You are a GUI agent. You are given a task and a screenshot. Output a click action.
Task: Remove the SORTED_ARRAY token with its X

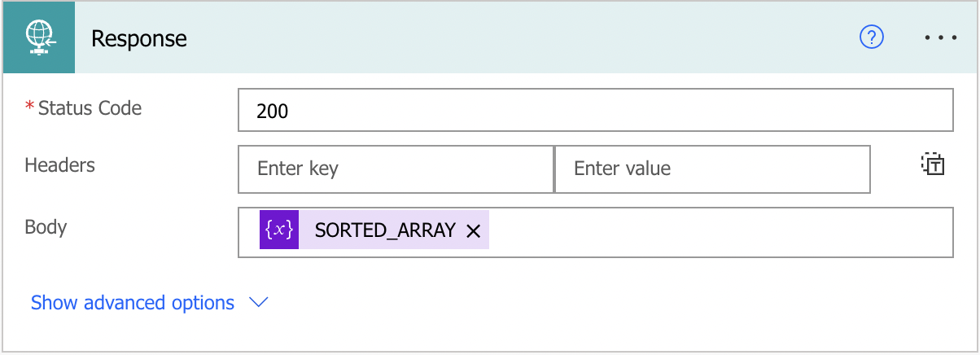[473, 231]
